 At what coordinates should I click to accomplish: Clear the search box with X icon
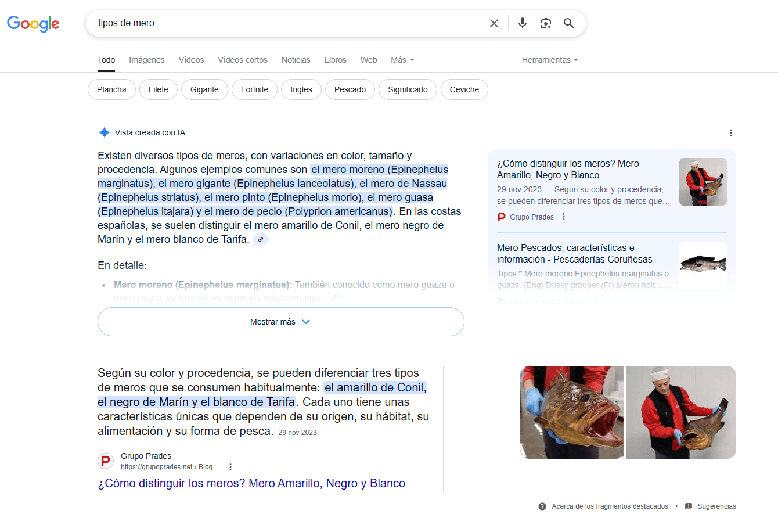coord(494,23)
